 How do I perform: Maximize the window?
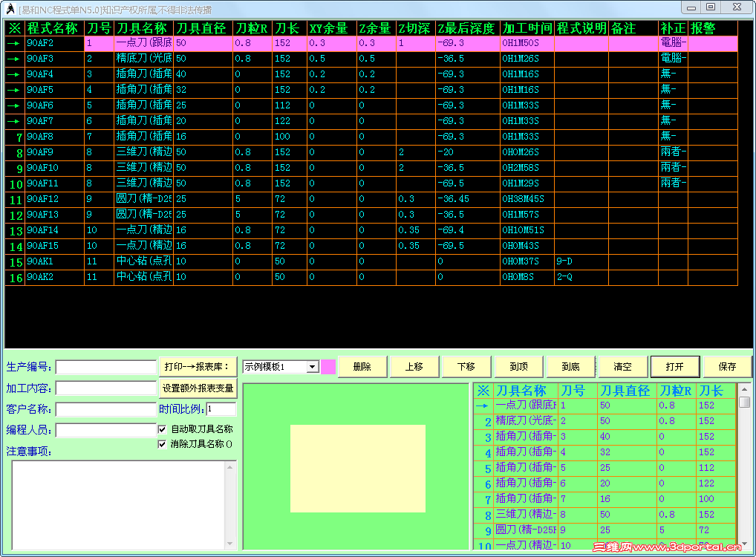[711, 7]
